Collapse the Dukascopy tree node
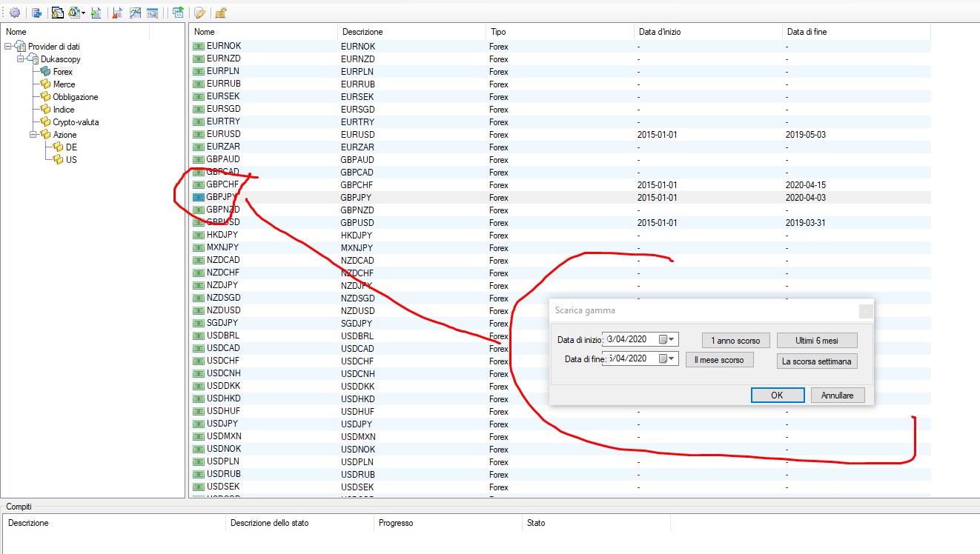The width and height of the screenshot is (980, 554). 21,59
